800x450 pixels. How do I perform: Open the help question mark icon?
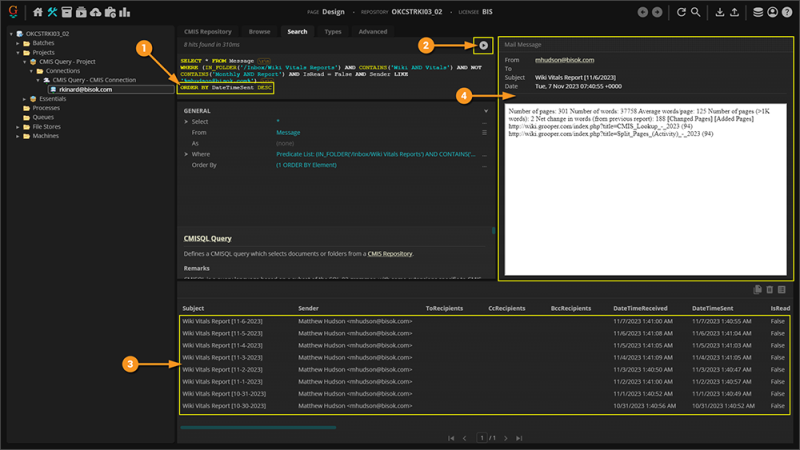click(x=788, y=13)
